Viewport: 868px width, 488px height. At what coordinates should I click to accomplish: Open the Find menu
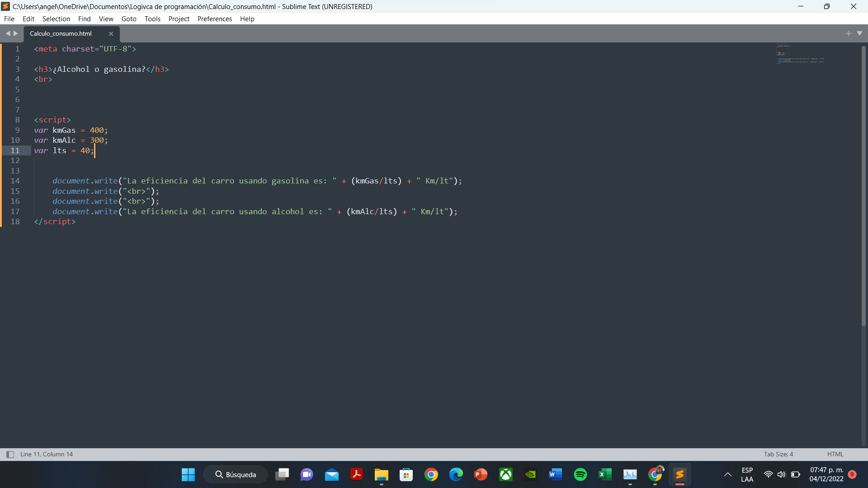[84, 19]
